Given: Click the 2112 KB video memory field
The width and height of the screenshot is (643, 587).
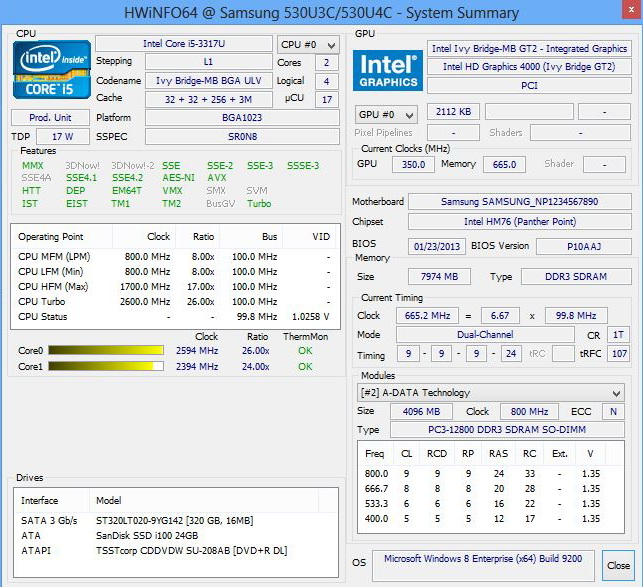Looking at the screenshot, I should click(453, 112).
